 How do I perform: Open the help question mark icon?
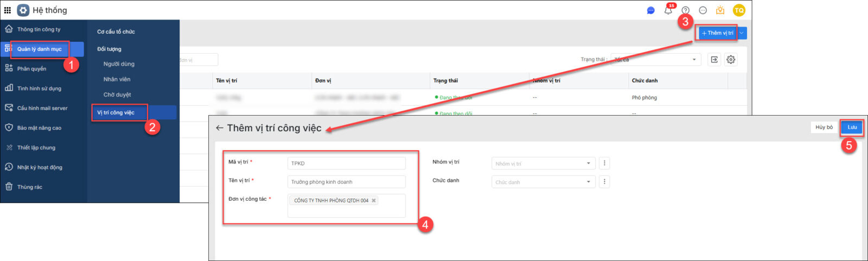pos(686,10)
